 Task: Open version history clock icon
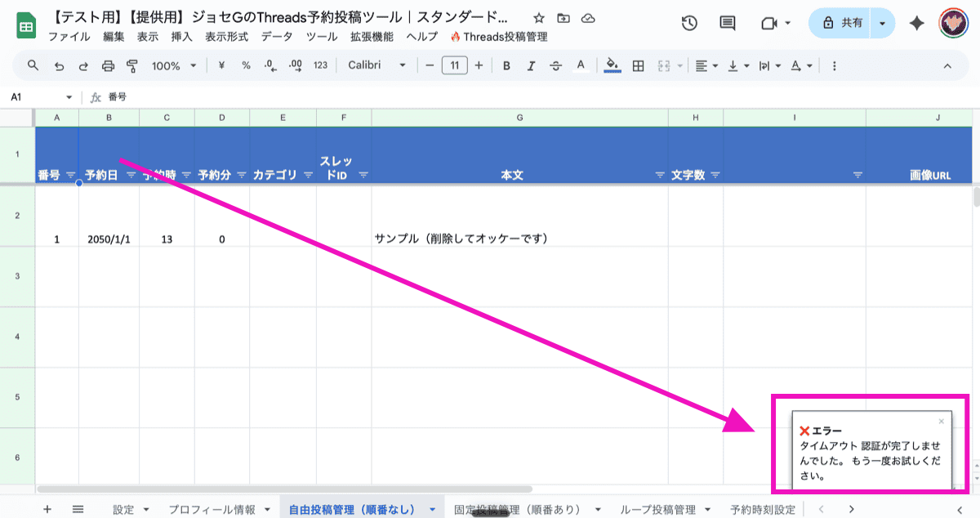click(x=689, y=23)
